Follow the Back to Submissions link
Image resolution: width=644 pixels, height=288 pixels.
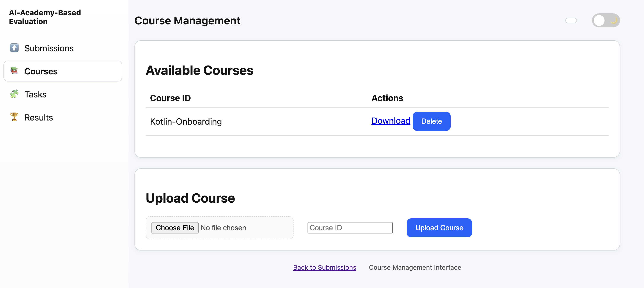pyautogui.click(x=325, y=267)
